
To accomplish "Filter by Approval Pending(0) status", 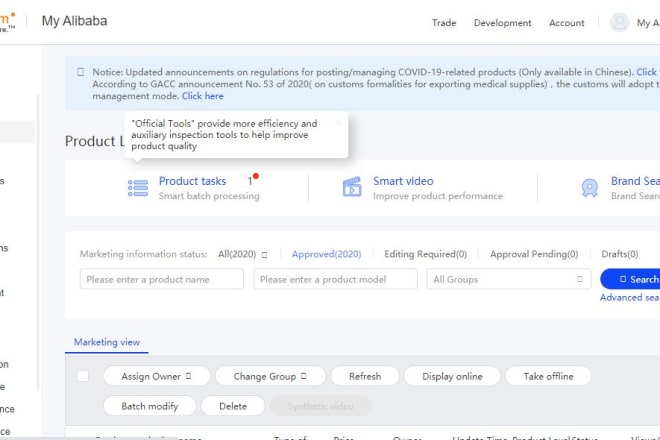I will coord(534,254).
